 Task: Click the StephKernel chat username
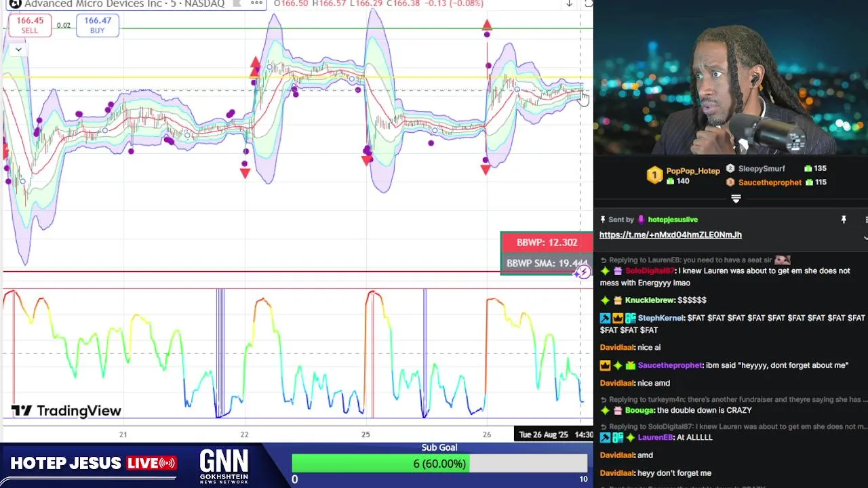pyautogui.click(x=661, y=318)
